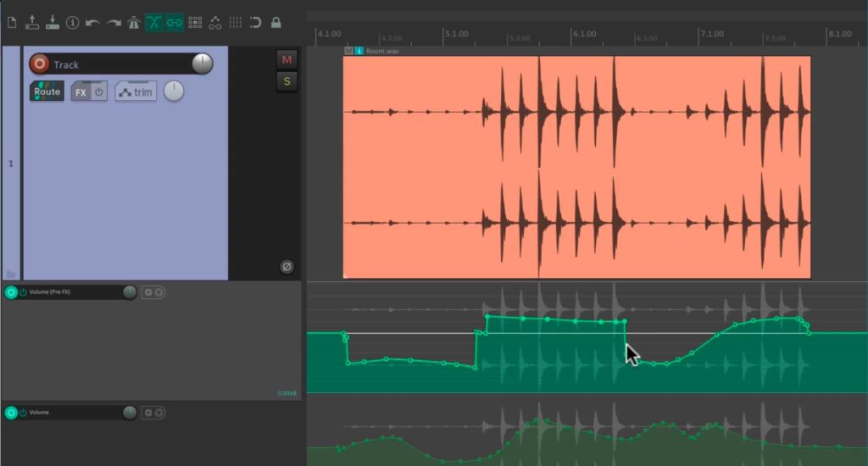Open Volume (Pre-FX) envelope gear settings
The height and width of the screenshot is (466, 868).
click(x=147, y=292)
